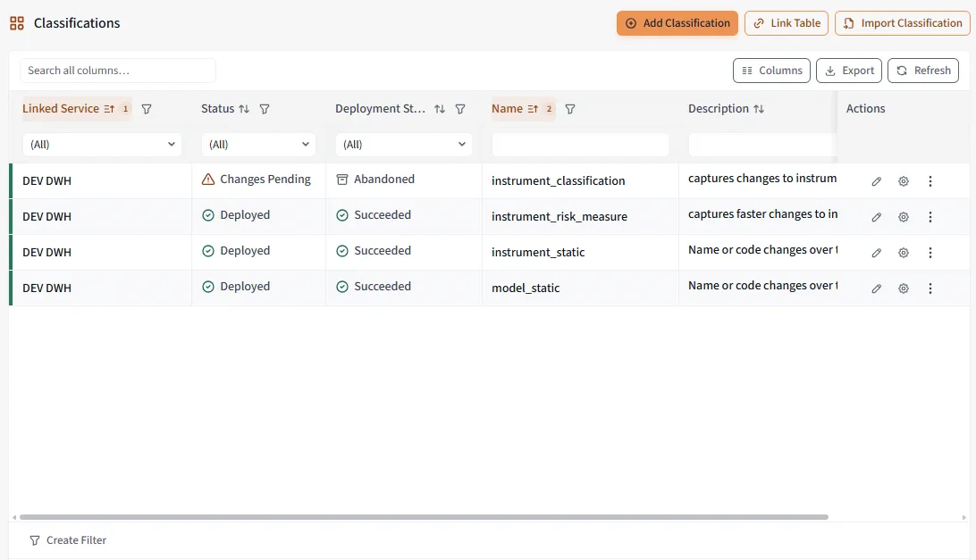Export the classifications table
This screenshot has width=976, height=560.
(849, 71)
